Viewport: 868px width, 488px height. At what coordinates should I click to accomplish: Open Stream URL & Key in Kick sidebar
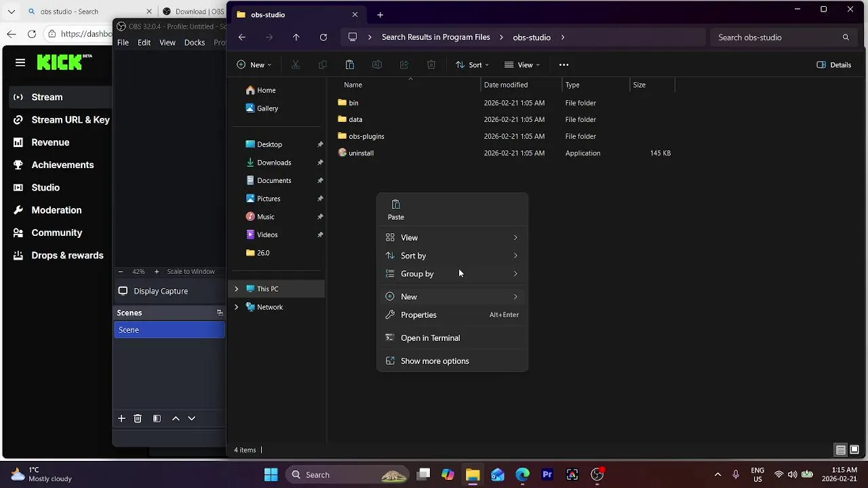tap(61, 120)
